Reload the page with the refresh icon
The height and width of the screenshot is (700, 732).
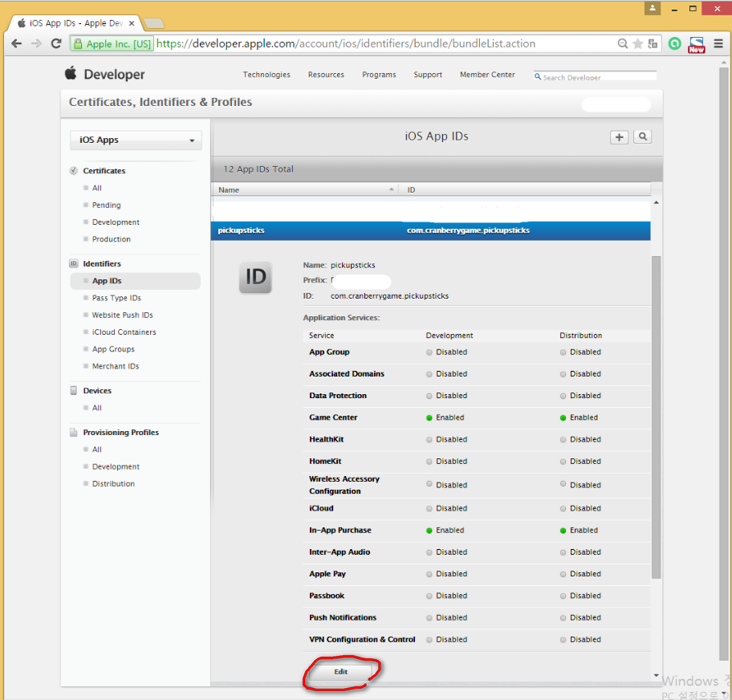[56, 44]
